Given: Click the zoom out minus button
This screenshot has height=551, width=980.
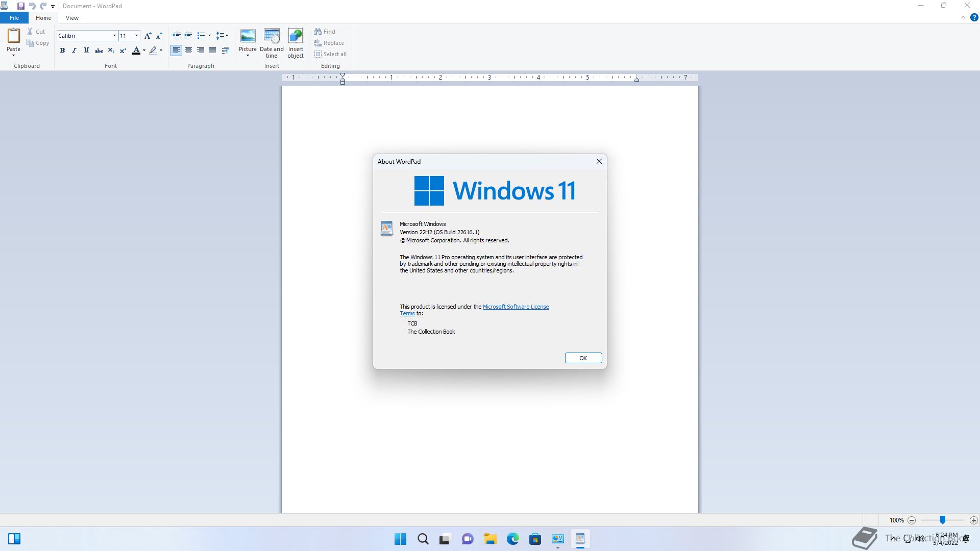Looking at the screenshot, I should 912,520.
